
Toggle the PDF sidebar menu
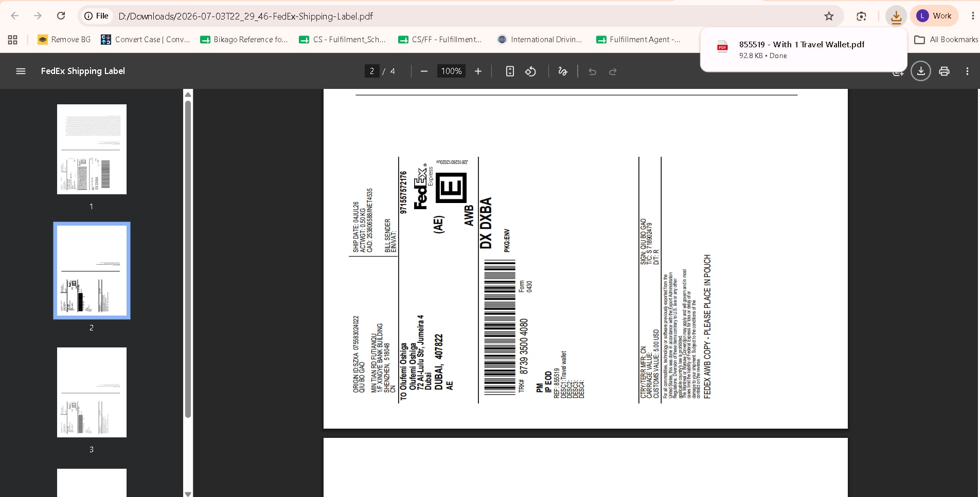[x=21, y=71]
